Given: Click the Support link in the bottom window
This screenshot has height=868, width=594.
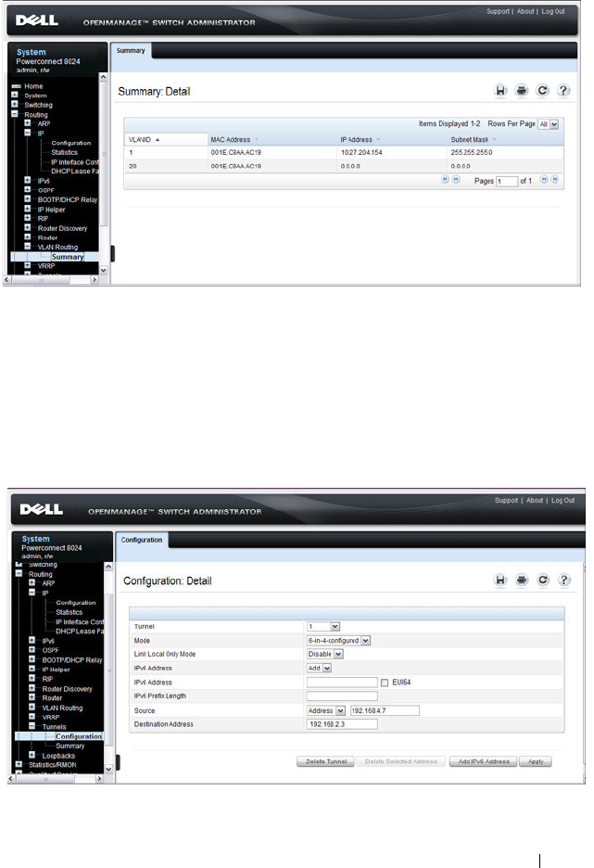Looking at the screenshot, I should pos(507,501).
